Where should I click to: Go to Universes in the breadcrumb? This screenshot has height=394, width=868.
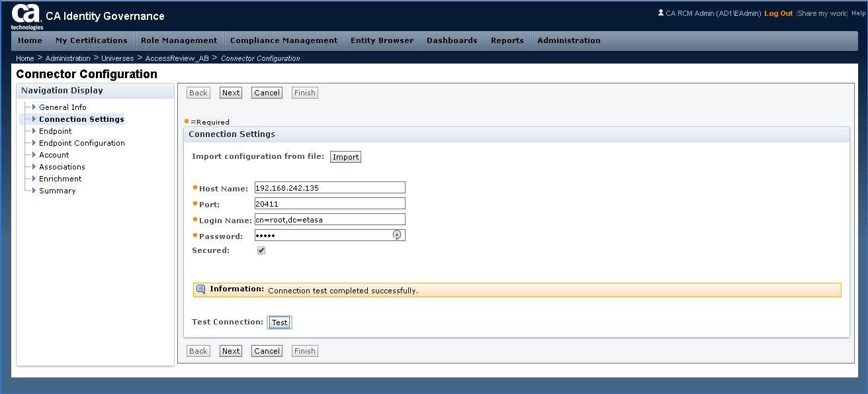[x=117, y=58]
